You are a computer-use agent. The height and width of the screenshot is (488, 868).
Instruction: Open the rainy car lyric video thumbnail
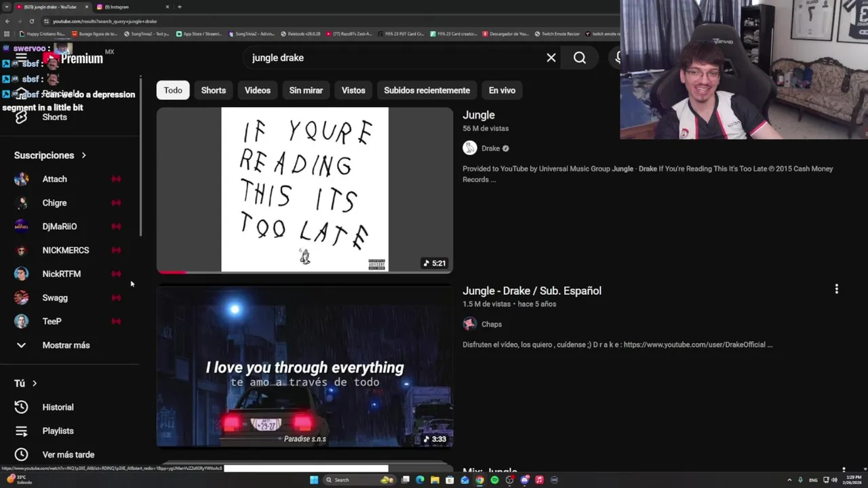coord(304,366)
